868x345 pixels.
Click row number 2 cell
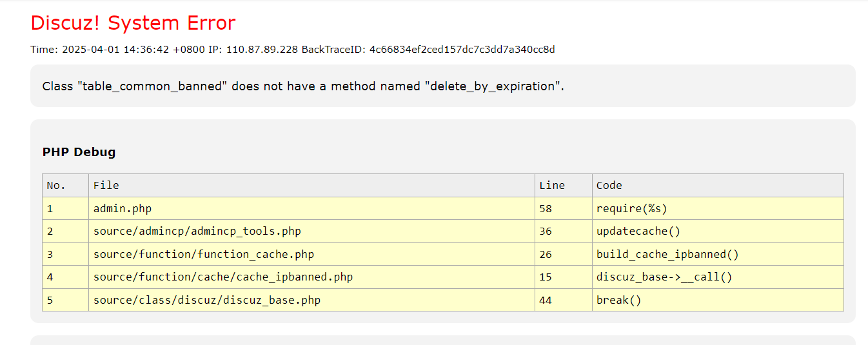[x=66, y=231]
